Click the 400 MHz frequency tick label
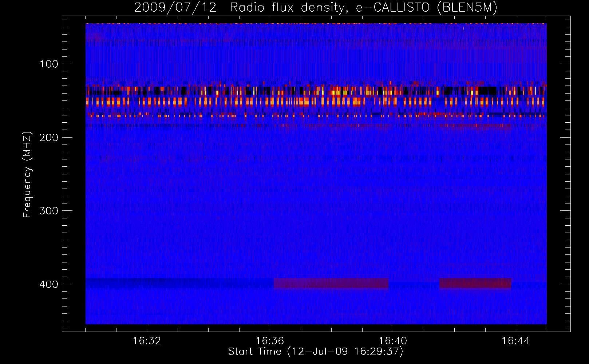The width and height of the screenshot is (589, 364). click(49, 284)
